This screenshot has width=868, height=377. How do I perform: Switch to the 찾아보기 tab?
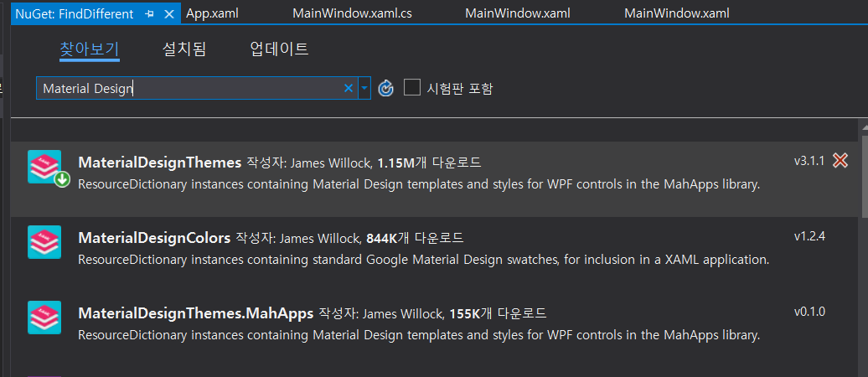click(89, 49)
